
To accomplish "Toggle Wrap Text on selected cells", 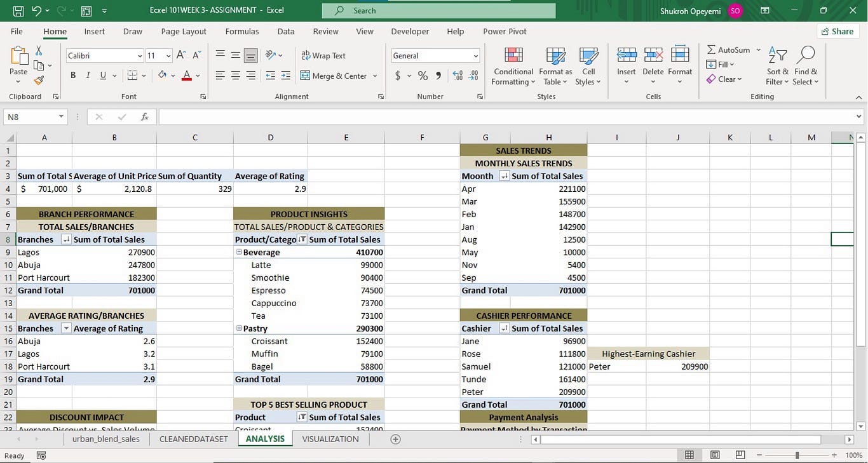I will pyautogui.click(x=323, y=56).
